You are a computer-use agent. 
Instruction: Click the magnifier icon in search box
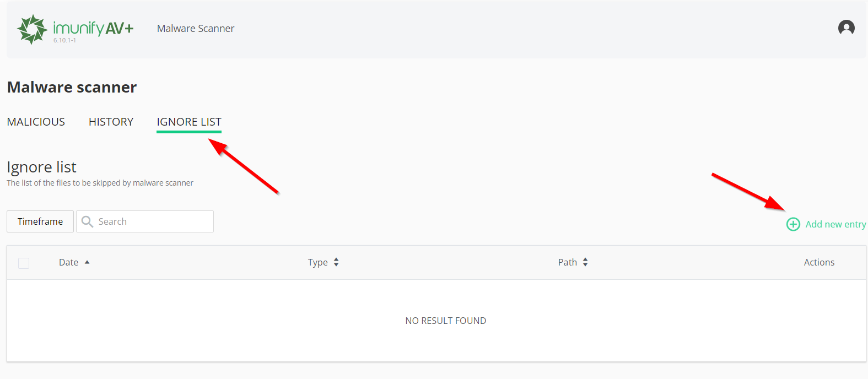87,221
